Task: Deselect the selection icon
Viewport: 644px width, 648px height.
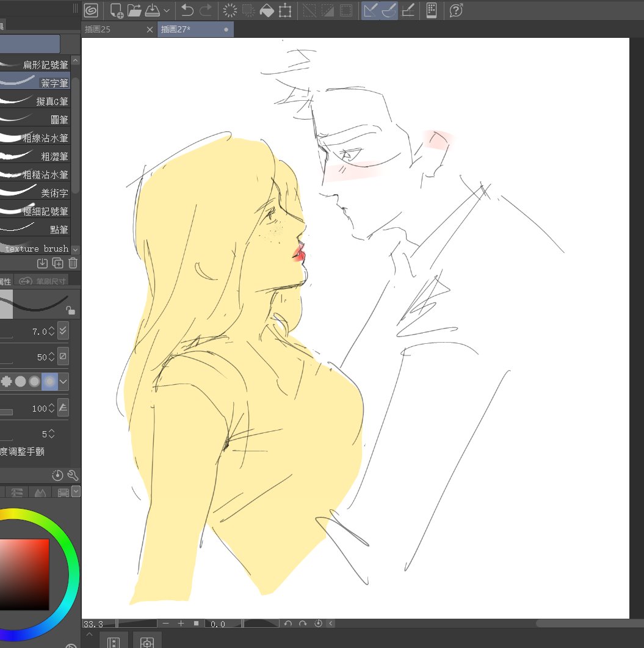Action: tap(309, 10)
